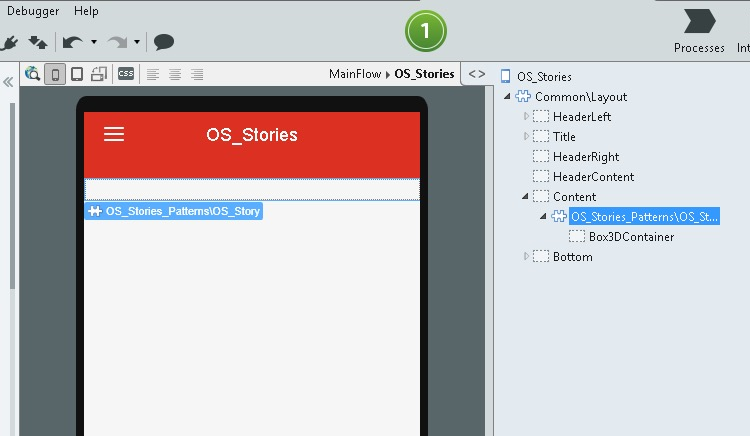This screenshot has width=750, height=436.
Task: Align text center
Action: (x=175, y=74)
